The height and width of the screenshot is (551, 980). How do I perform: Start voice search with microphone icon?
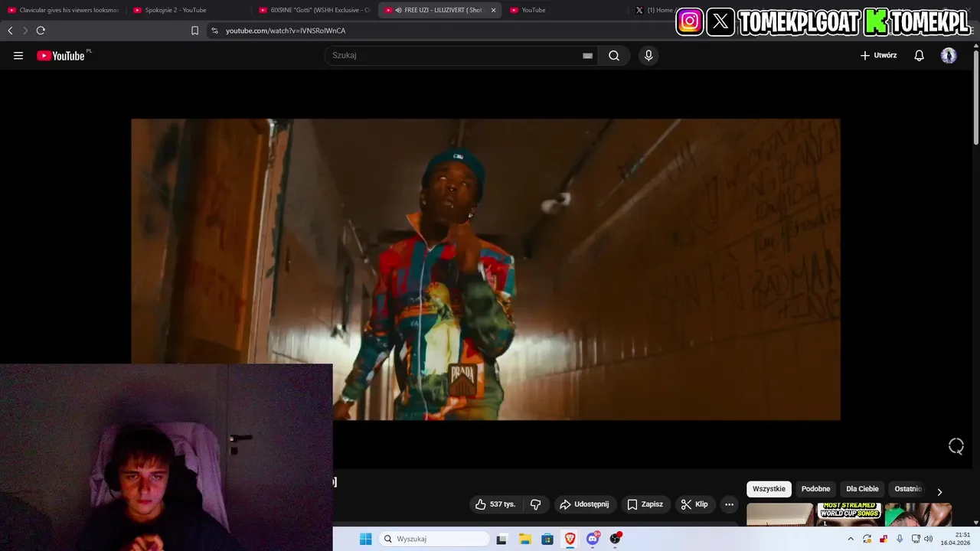coord(648,55)
